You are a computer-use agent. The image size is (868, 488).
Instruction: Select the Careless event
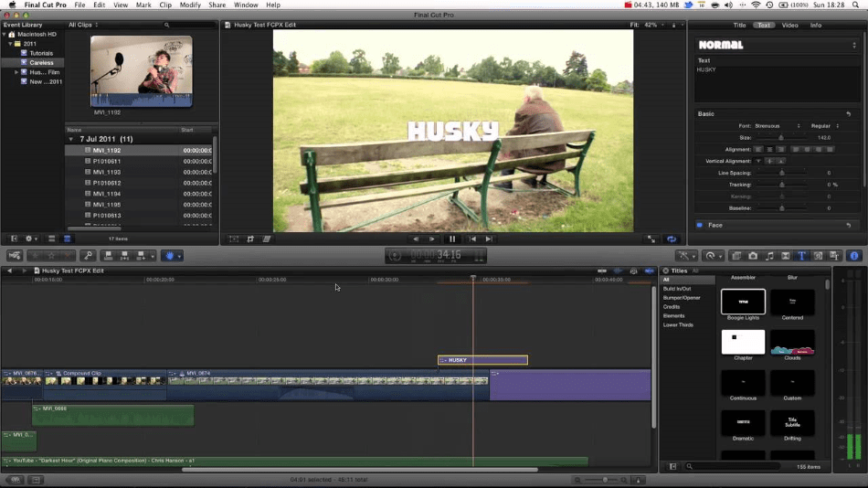coord(41,62)
